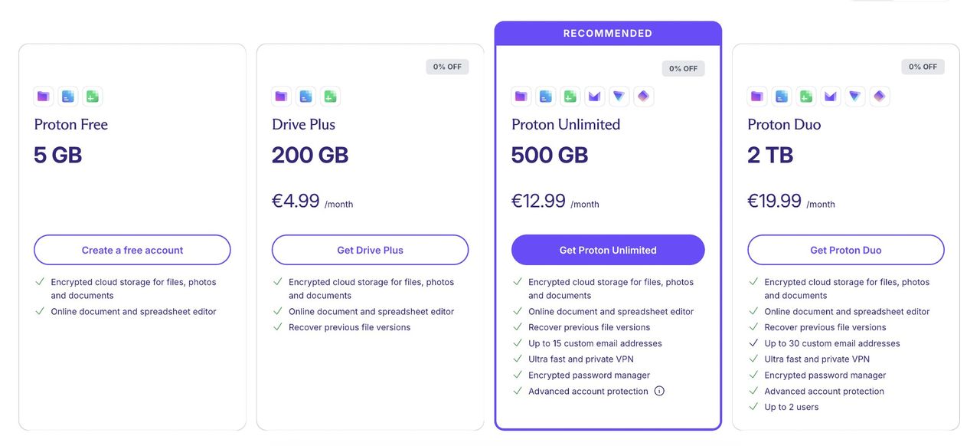Click the Proton Drive icon in Proton Duo
980x446 pixels.
756,97
